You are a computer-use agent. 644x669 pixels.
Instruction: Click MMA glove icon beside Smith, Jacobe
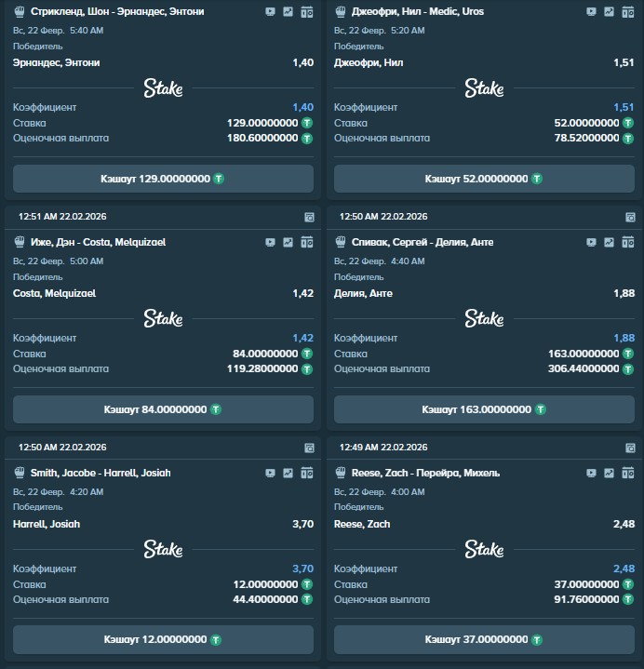(20, 473)
